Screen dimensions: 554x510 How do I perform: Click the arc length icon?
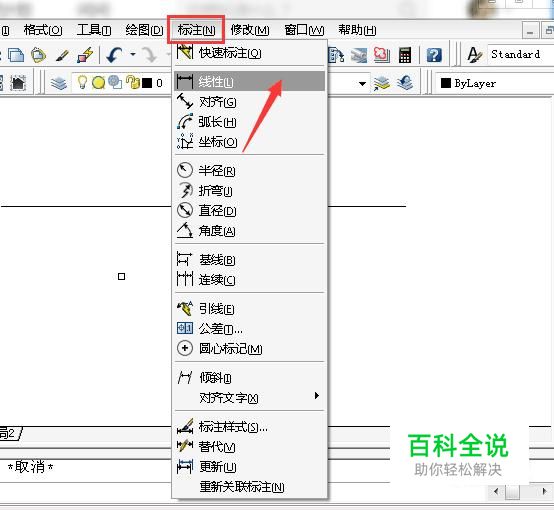point(185,121)
